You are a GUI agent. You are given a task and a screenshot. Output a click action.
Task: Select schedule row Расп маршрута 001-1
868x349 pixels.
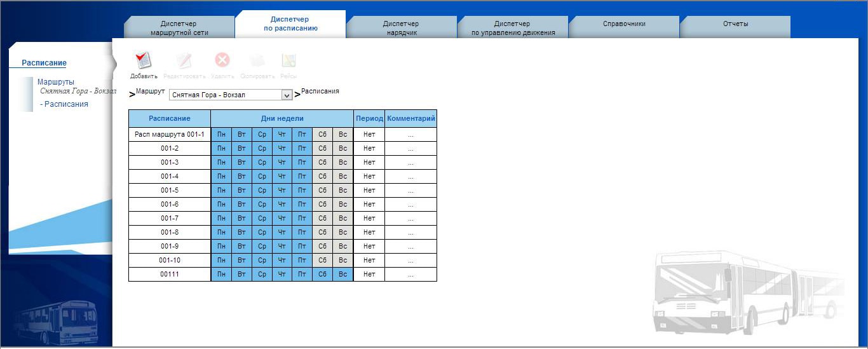click(x=170, y=134)
